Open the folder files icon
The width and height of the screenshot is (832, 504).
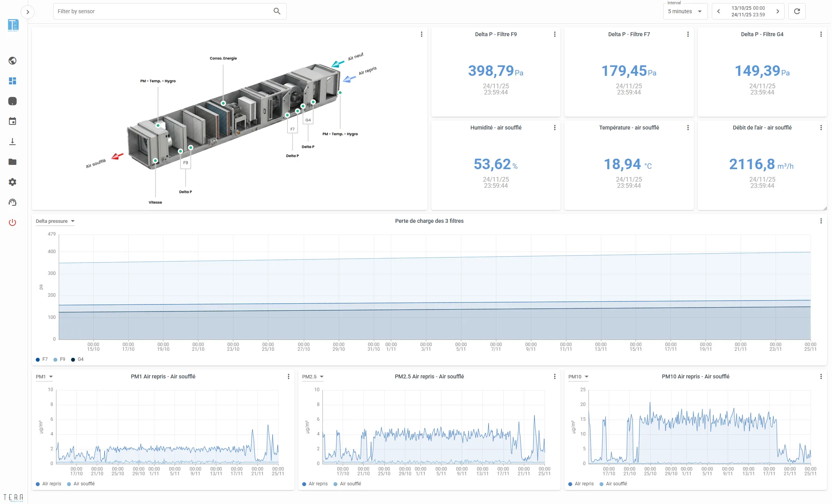pyautogui.click(x=12, y=162)
